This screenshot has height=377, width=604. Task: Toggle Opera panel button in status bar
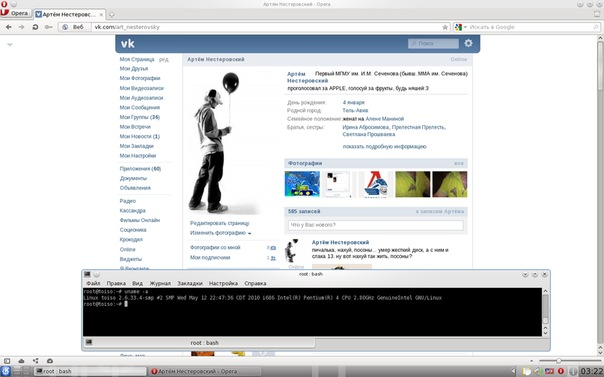(7, 361)
